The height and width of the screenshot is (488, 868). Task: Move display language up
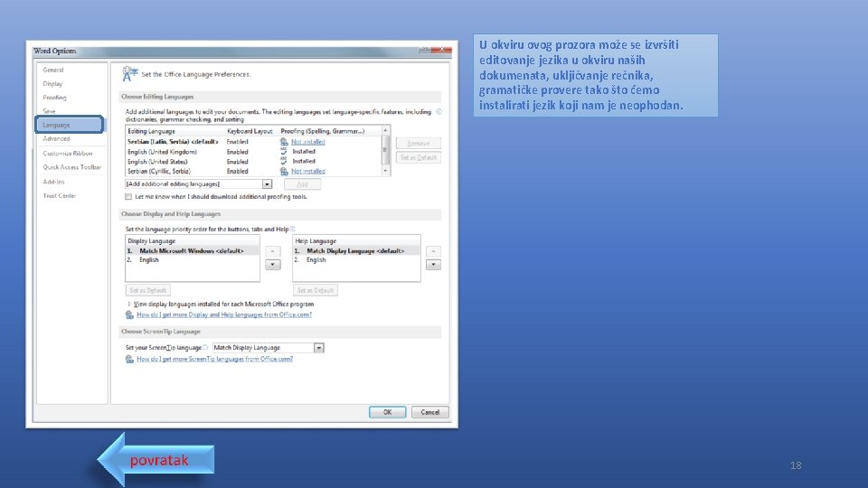(x=272, y=251)
